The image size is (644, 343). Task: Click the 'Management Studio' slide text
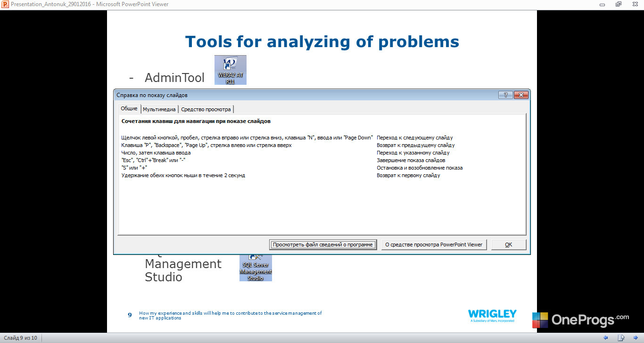click(x=183, y=270)
